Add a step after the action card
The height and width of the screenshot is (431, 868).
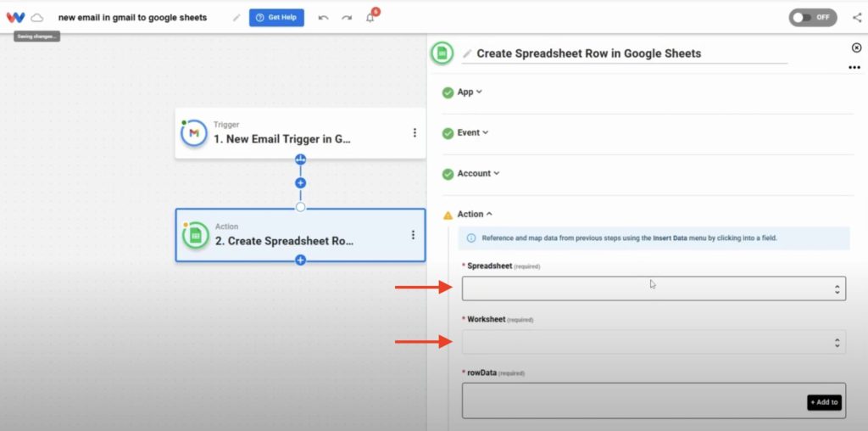pos(301,260)
